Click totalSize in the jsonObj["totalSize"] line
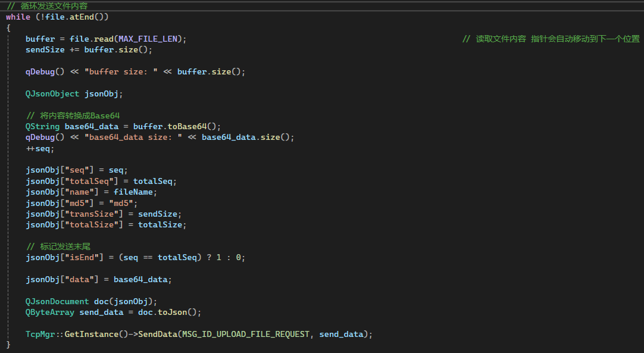 pyautogui.click(x=160, y=225)
